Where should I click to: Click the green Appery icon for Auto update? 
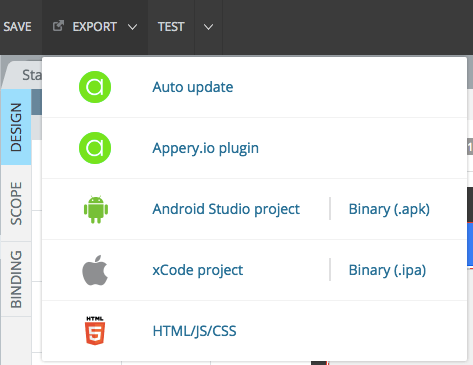tap(95, 87)
